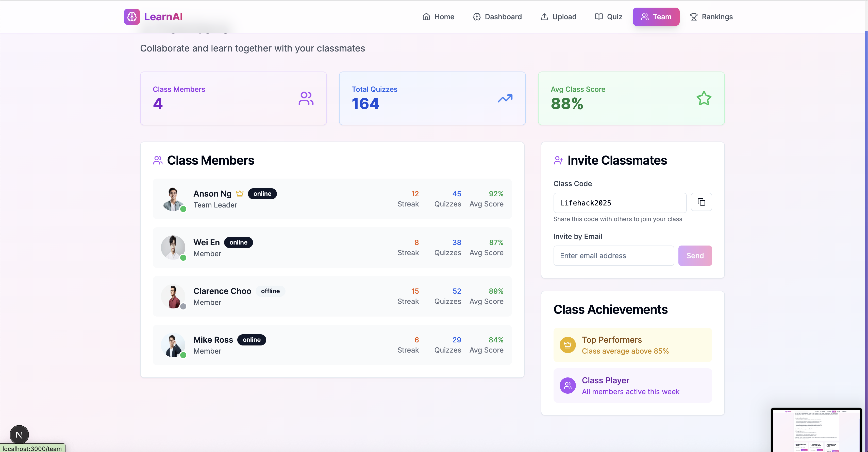Open the Next.js dev tools N button
This screenshot has height=452, width=868.
19,434
